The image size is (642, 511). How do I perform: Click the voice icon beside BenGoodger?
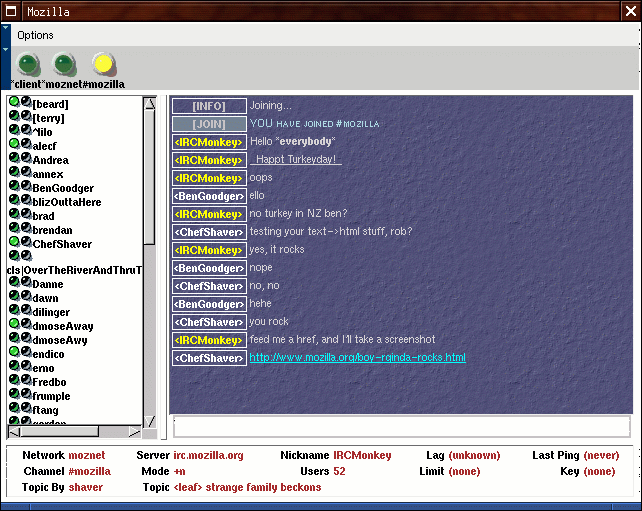tap(26, 185)
